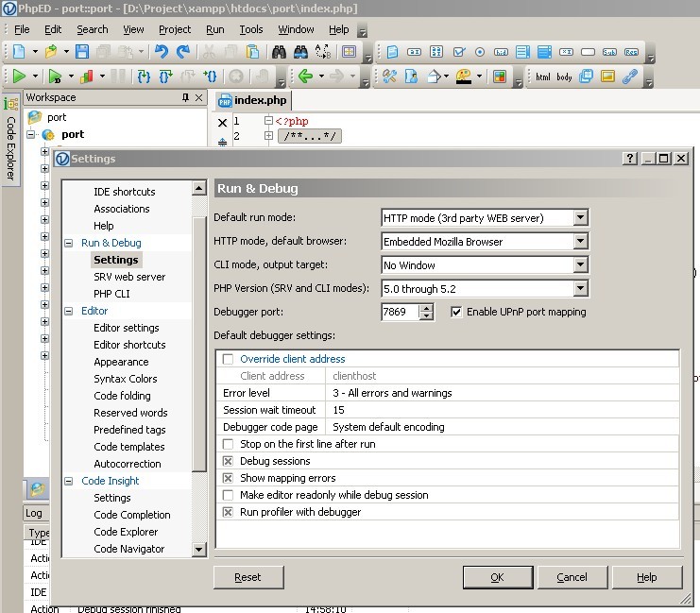700x613 pixels.
Task: Check Make editor readonly while debug session
Action: pyautogui.click(x=228, y=495)
